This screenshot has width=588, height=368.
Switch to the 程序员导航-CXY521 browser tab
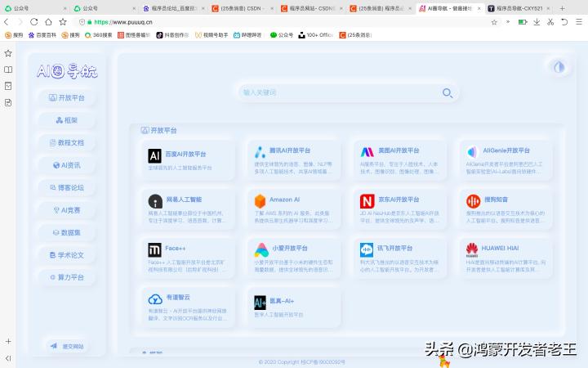(x=519, y=8)
